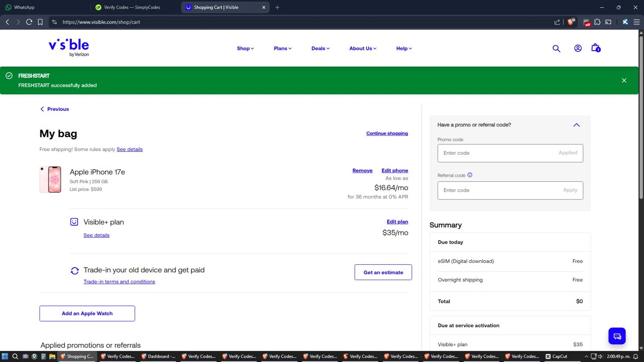Screen dimensions: 644x362
Task: Open the live chat bubble button
Action: [x=617, y=336]
